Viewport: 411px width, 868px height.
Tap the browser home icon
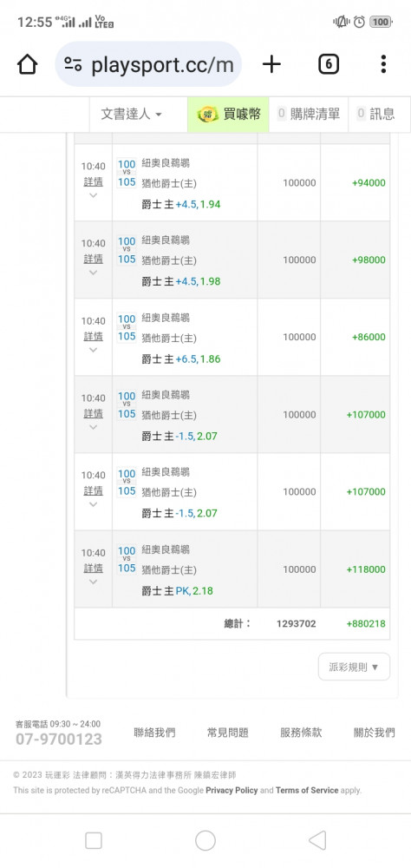(x=27, y=65)
